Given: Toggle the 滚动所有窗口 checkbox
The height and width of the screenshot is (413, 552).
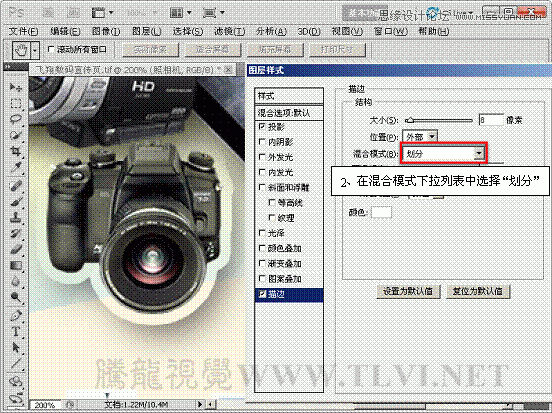Looking at the screenshot, I should tap(51, 49).
